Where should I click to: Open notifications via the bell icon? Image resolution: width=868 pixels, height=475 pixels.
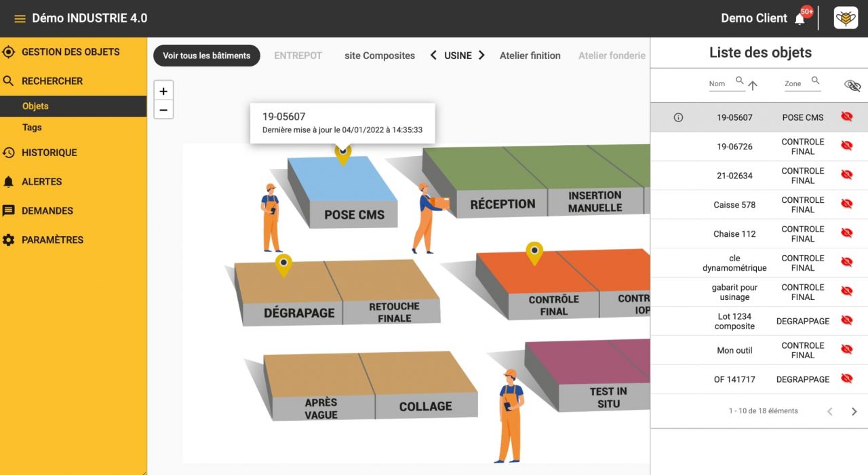[x=800, y=18]
